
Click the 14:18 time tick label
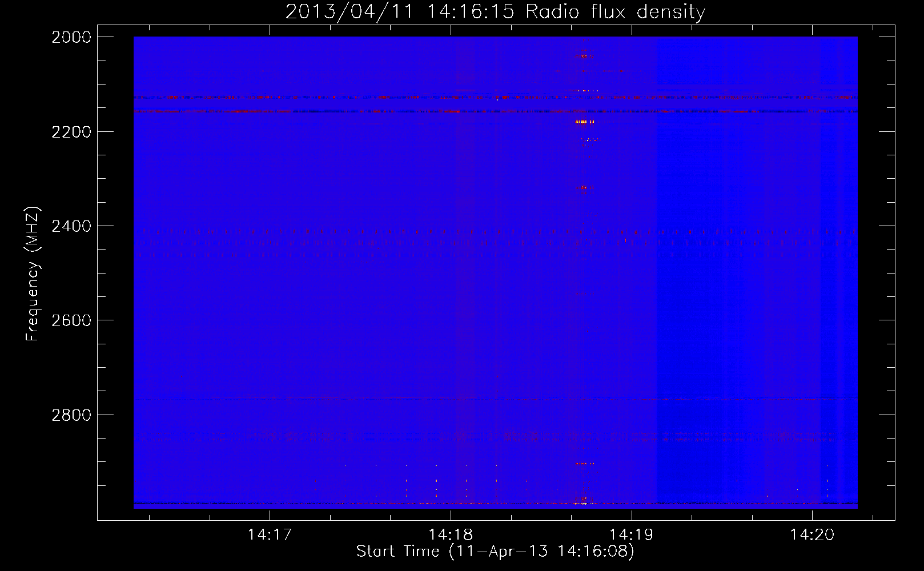coord(451,535)
